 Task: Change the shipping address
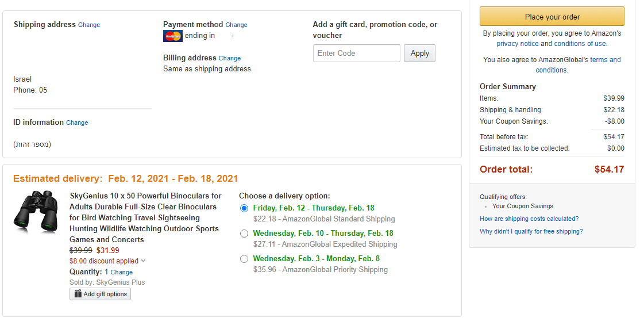click(89, 25)
